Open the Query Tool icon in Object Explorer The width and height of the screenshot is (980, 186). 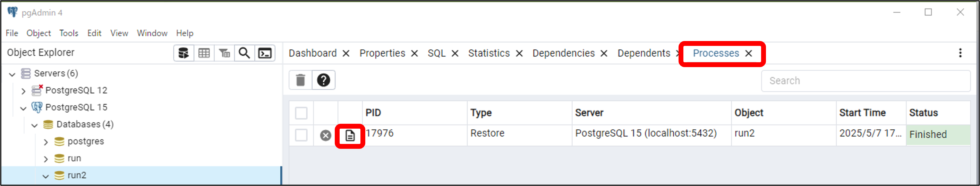tap(184, 53)
